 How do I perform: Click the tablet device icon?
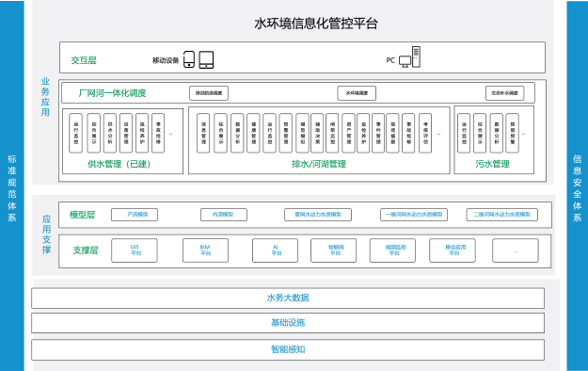point(206,59)
